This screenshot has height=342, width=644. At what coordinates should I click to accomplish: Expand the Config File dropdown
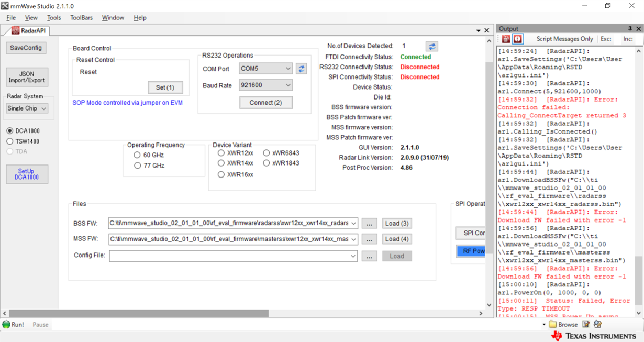[x=353, y=256]
